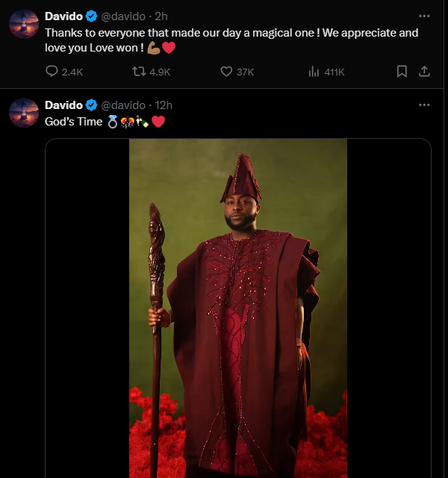Image resolution: width=448 pixels, height=478 pixels.
Task: Open the tweet via the 2h timestamp
Action: pos(161,16)
